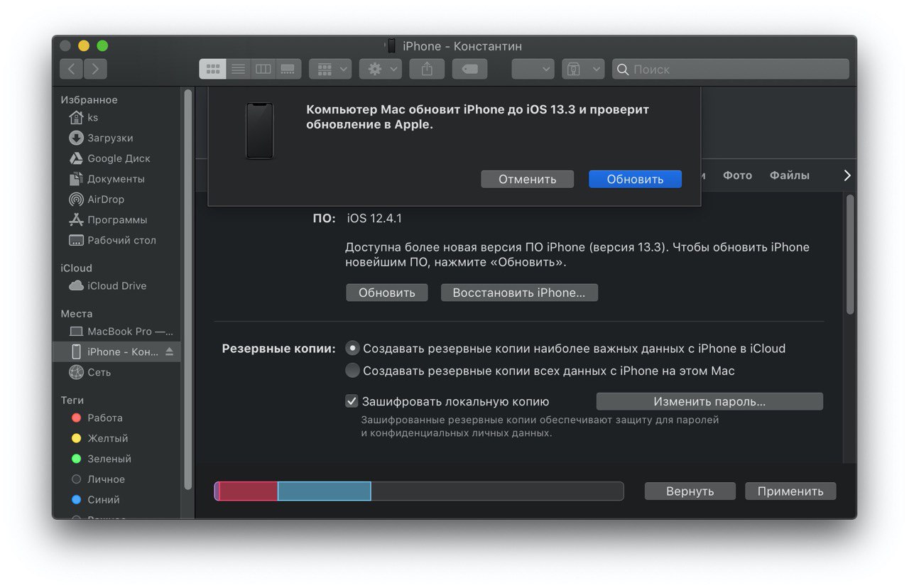The width and height of the screenshot is (909, 588).
Task: Click the Места sidebar heading
Action: coord(76,313)
